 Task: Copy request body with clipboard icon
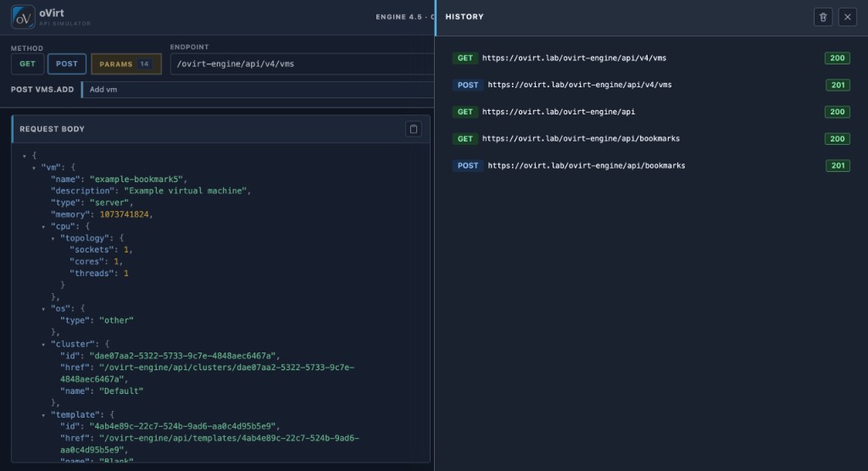[414, 129]
